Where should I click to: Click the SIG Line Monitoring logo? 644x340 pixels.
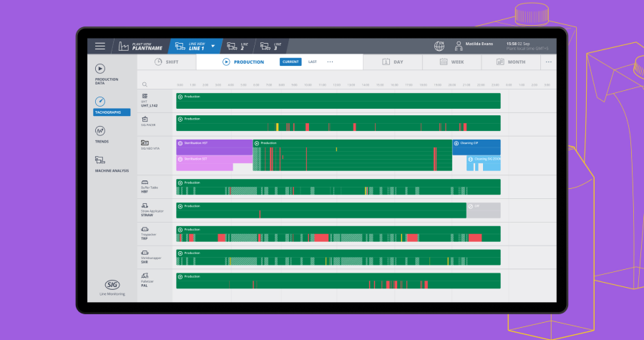(x=112, y=285)
